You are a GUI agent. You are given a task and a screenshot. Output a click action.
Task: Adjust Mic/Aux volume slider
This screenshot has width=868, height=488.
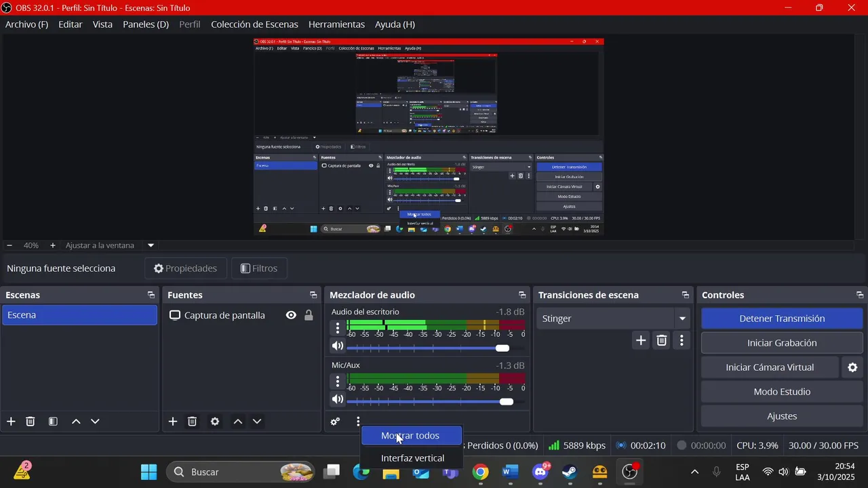tap(435, 401)
